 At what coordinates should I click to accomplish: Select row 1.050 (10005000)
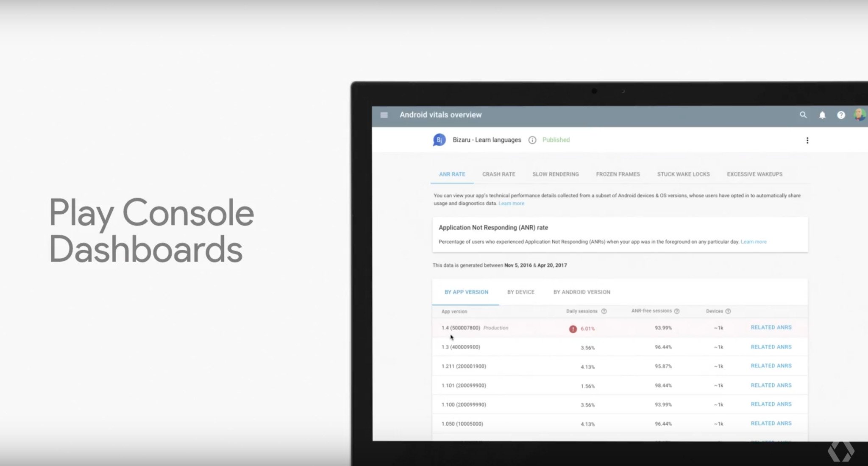coord(620,424)
